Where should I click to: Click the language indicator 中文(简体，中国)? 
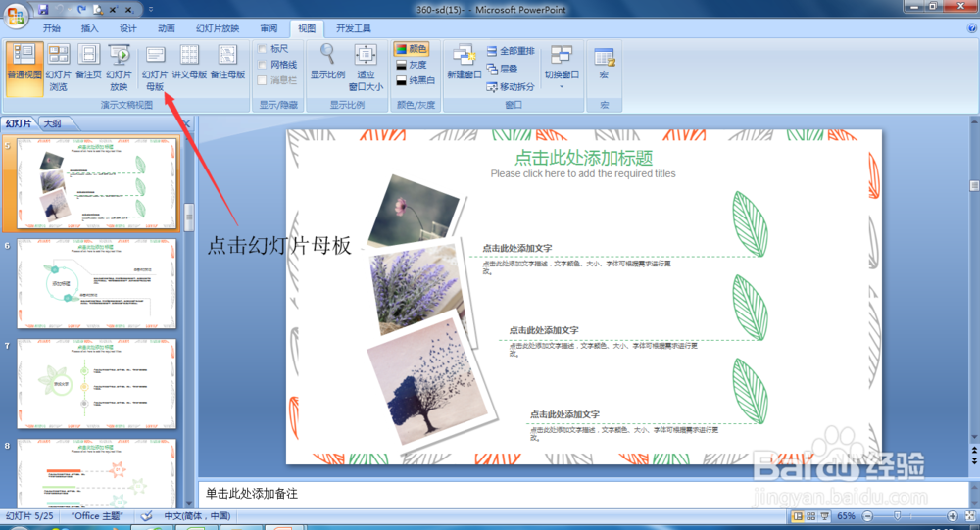tap(197, 516)
